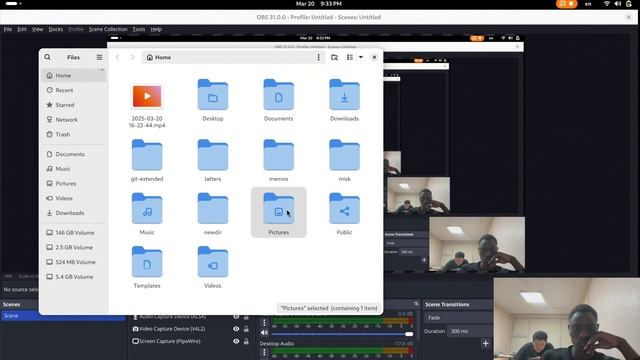Open Desktop Audio three-dot options

point(264,352)
